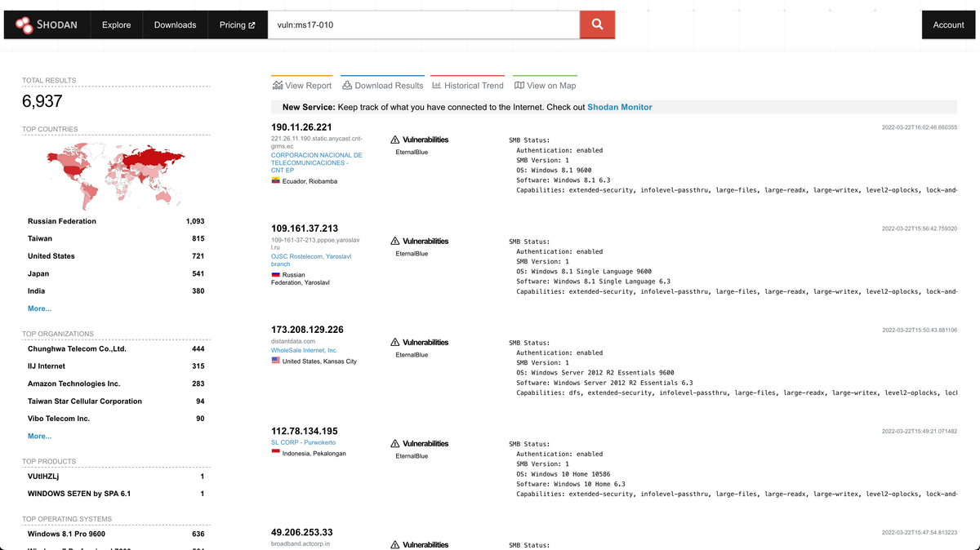980x550 pixels.
Task: Click the View on Map icon
Action: (519, 86)
